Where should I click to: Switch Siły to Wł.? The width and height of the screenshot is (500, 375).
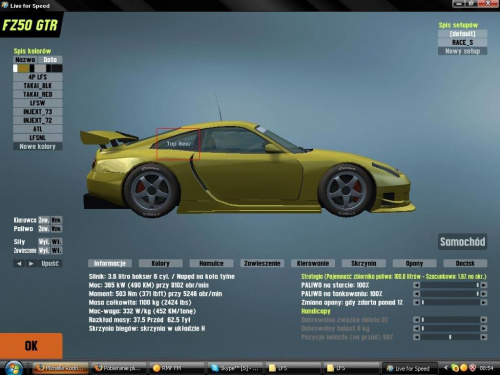[56, 241]
